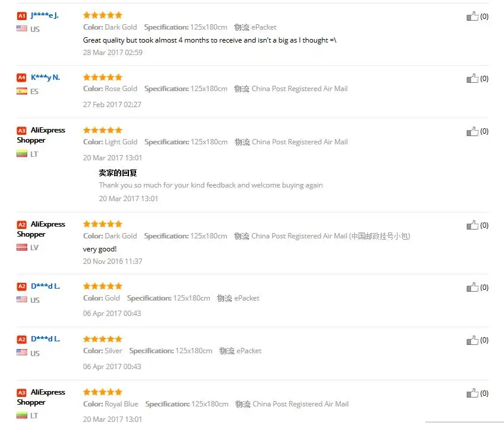The height and width of the screenshot is (423, 504).
Task: Click the seller reply heading 卖家的回复
Action: pyautogui.click(x=118, y=173)
